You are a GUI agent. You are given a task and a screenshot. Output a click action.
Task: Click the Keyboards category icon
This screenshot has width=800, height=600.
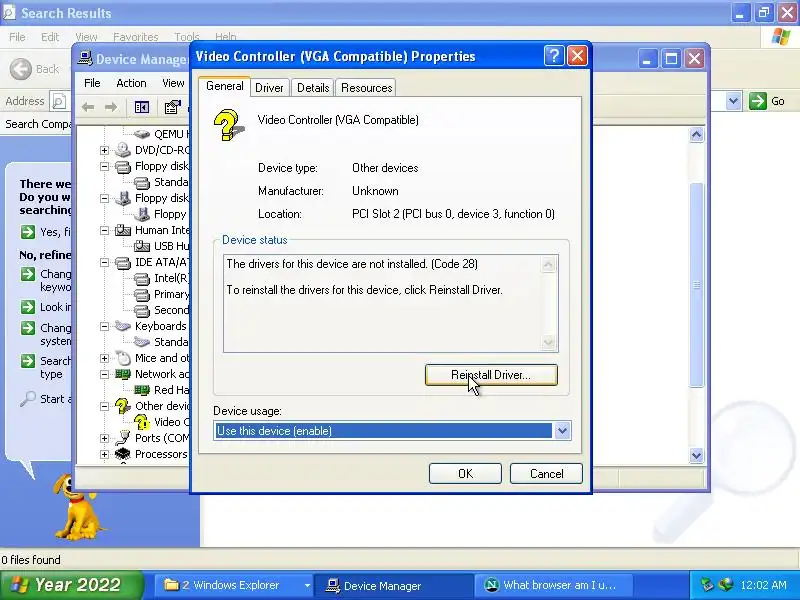(x=122, y=326)
